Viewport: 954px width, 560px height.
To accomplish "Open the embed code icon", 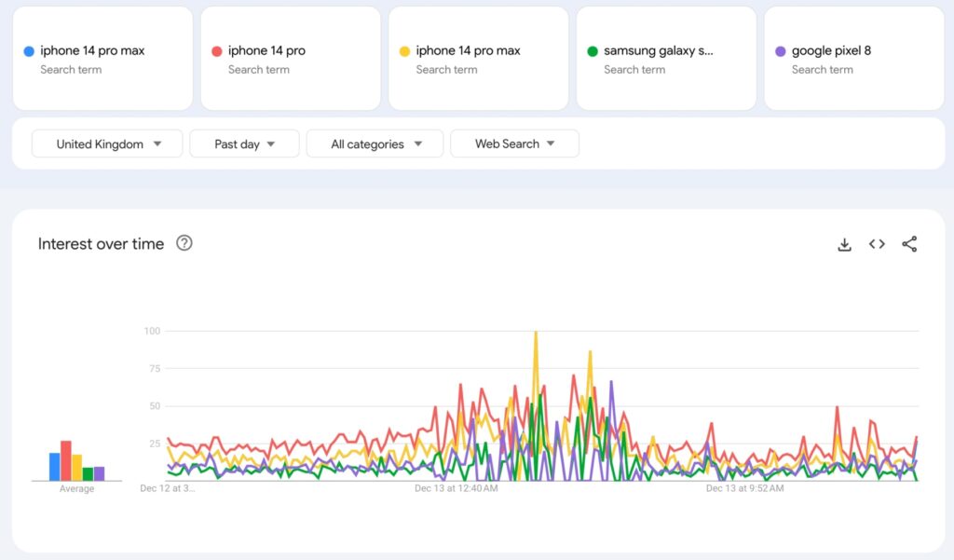I will click(877, 244).
